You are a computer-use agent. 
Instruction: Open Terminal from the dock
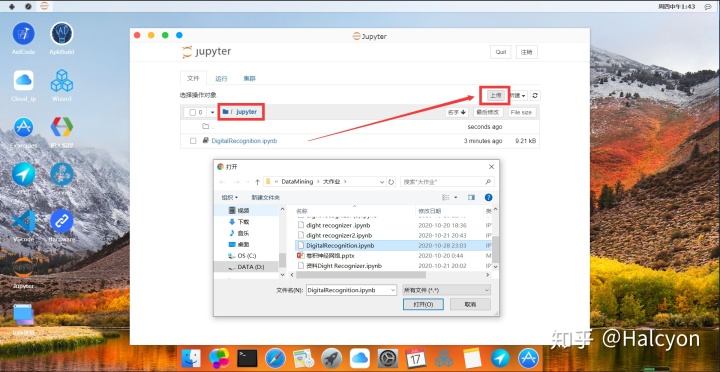click(x=247, y=358)
